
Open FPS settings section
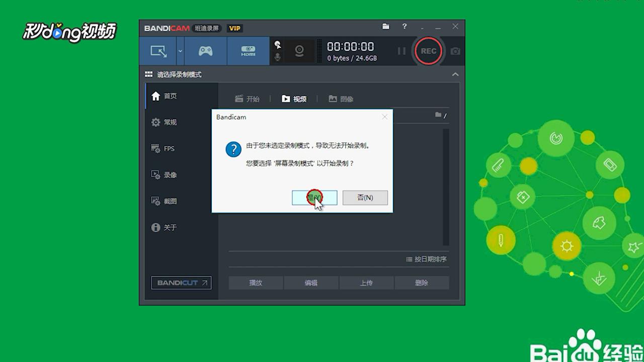coord(182,149)
